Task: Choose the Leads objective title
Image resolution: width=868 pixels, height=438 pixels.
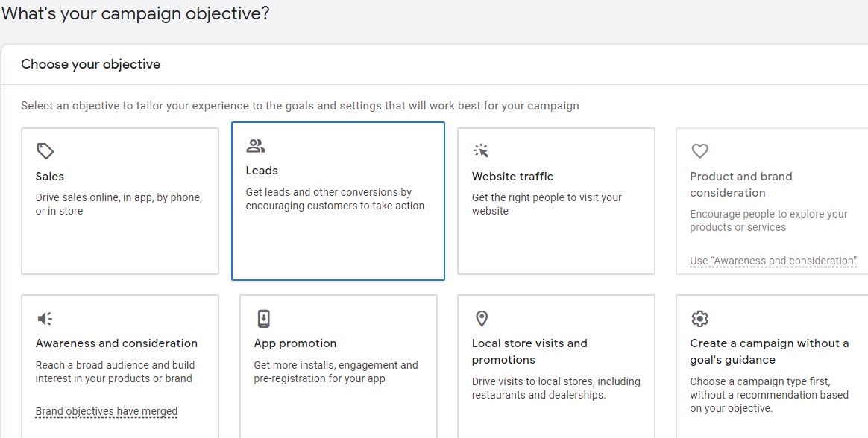Action: click(x=262, y=171)
